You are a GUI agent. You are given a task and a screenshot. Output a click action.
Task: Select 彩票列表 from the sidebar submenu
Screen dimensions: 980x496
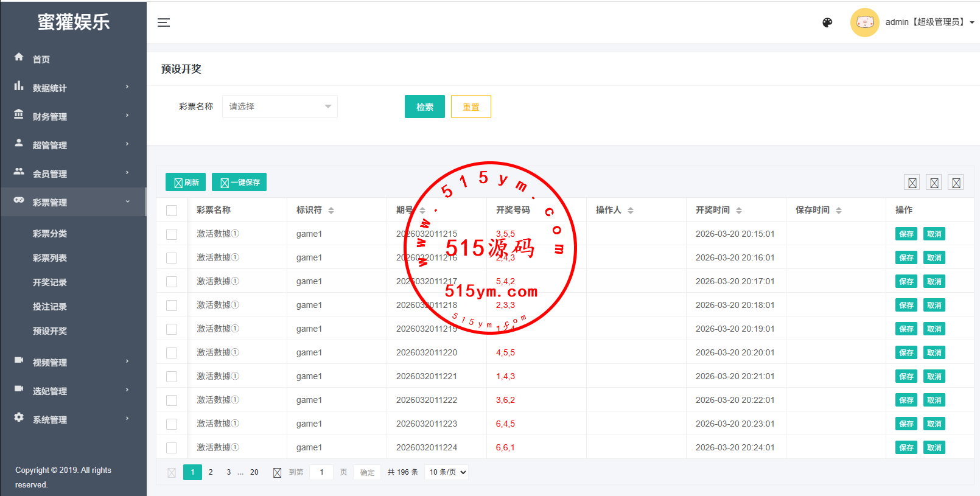[x=50, y=258]
